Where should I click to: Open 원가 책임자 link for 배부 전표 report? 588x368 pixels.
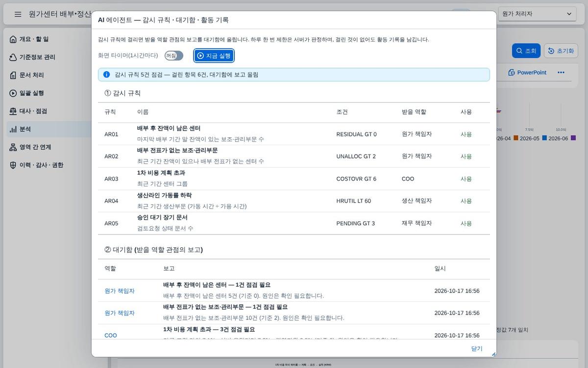pos(120,313)
